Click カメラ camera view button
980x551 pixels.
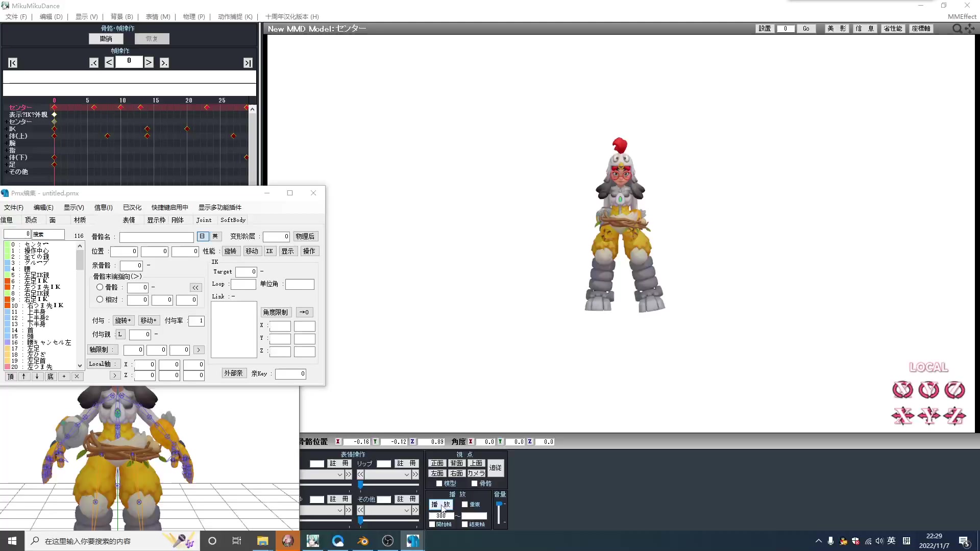[476, 473]
